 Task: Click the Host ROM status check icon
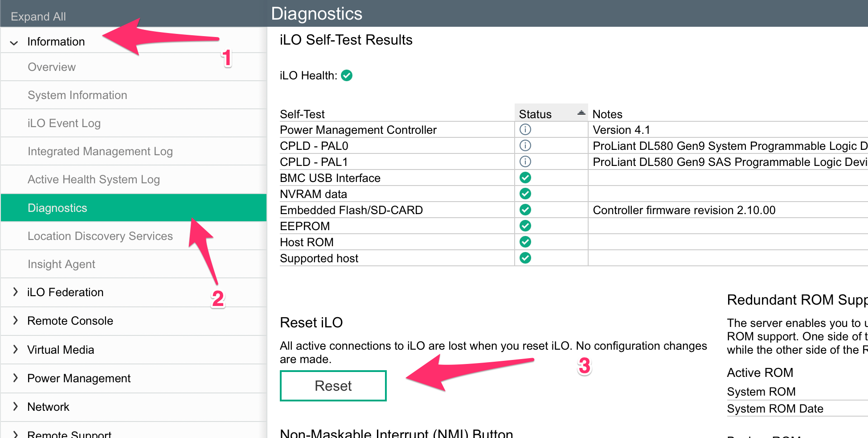point(525,242)
